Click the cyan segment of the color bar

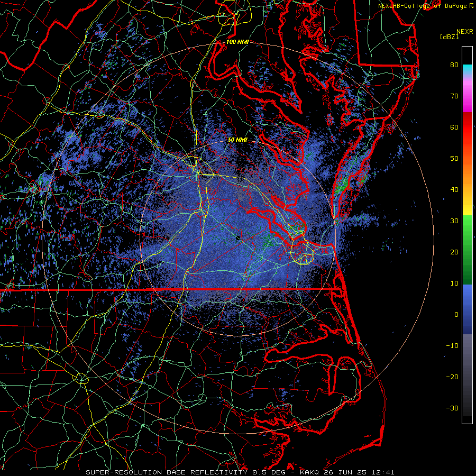point(467,69)
